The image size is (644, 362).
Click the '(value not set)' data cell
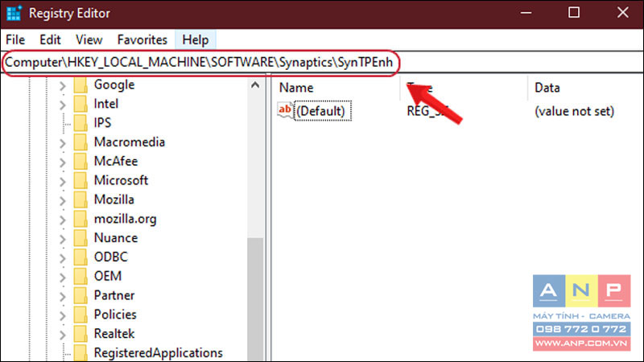coord(574,111)
